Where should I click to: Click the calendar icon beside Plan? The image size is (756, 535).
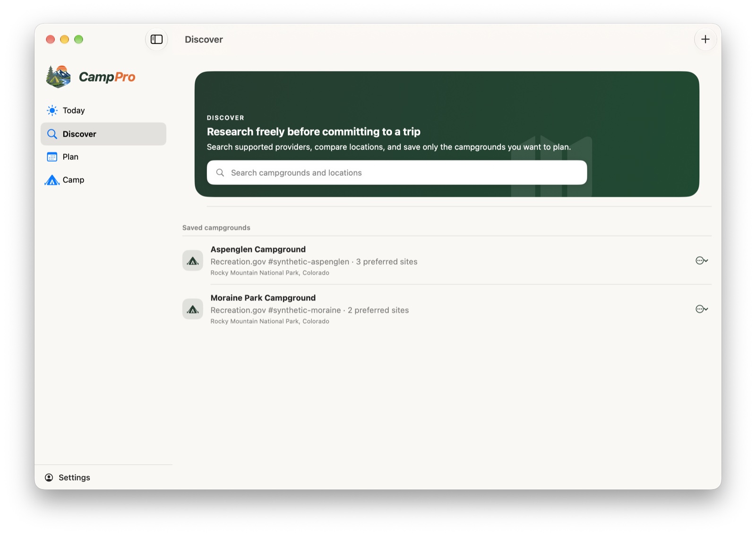point(52,157)
